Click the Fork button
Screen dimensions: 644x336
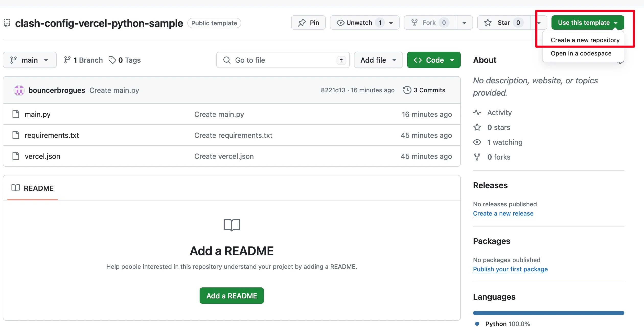pos(430,23)
